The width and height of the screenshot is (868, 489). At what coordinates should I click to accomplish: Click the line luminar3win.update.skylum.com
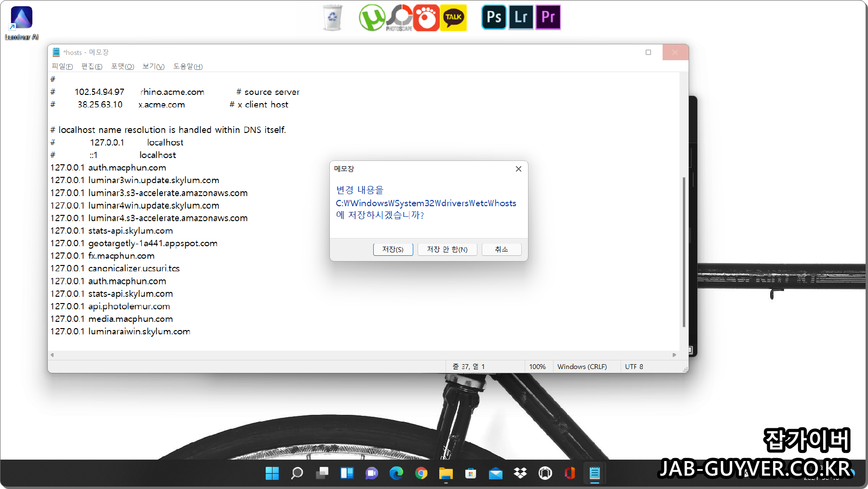[x=135, y=180]
